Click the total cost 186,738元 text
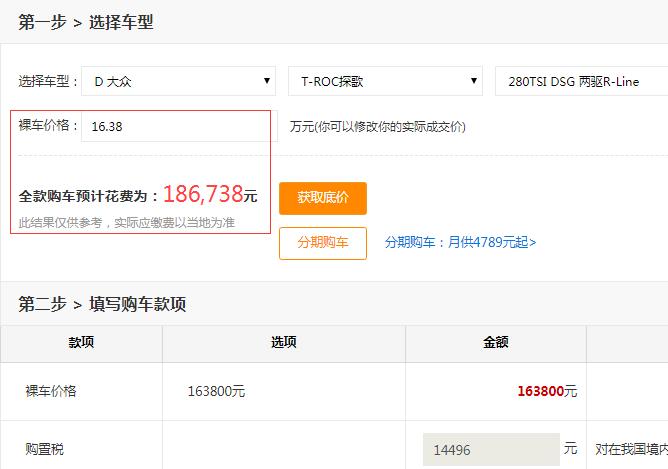668x469 pixels. point(210,194)
